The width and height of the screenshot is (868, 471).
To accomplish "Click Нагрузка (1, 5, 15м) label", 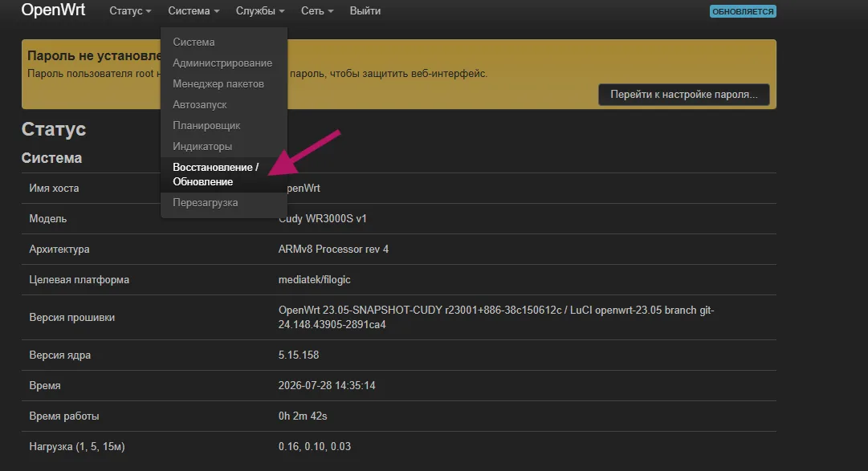I will click(x=77, y=447).
